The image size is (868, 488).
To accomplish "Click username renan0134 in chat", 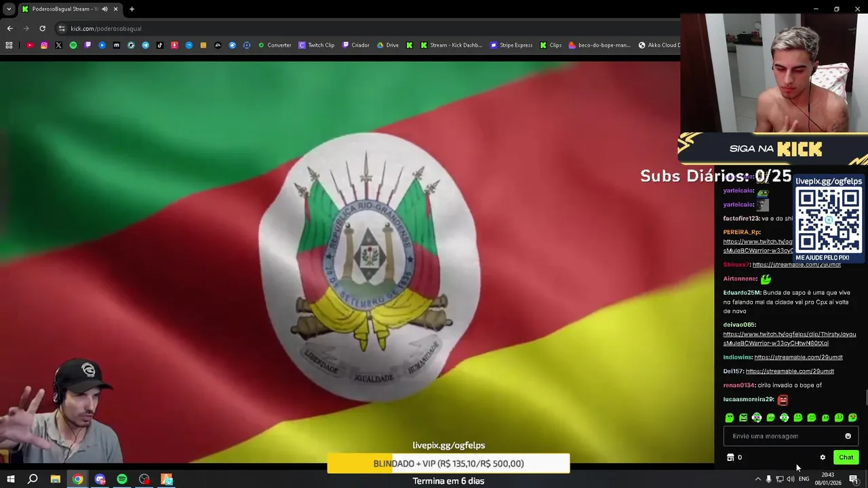I will coord(738,385).
